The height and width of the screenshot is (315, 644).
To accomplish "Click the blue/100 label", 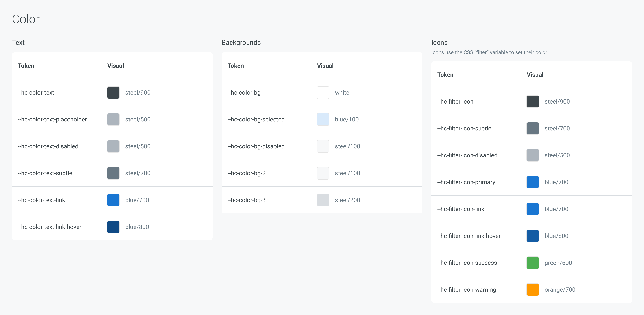I will click(347, 119).
